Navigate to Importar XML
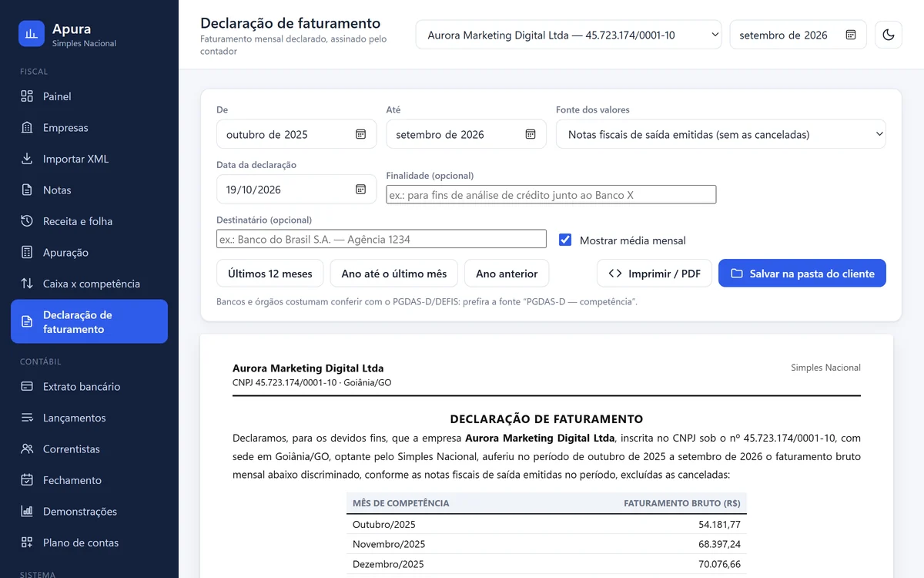924x578 pixels. [89, 159]
